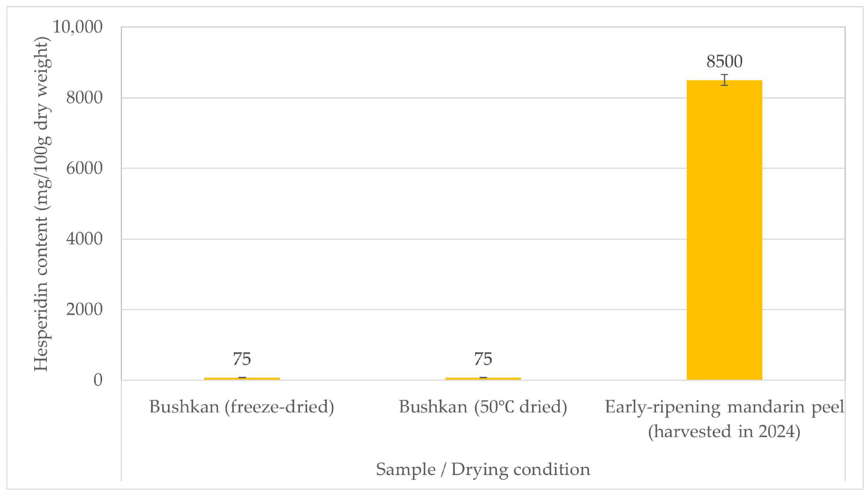Select the Bushkan (freeze-dried) bar
Viewport: 868px width, 495px height.
pyautogui.click(x=242, y=379)
